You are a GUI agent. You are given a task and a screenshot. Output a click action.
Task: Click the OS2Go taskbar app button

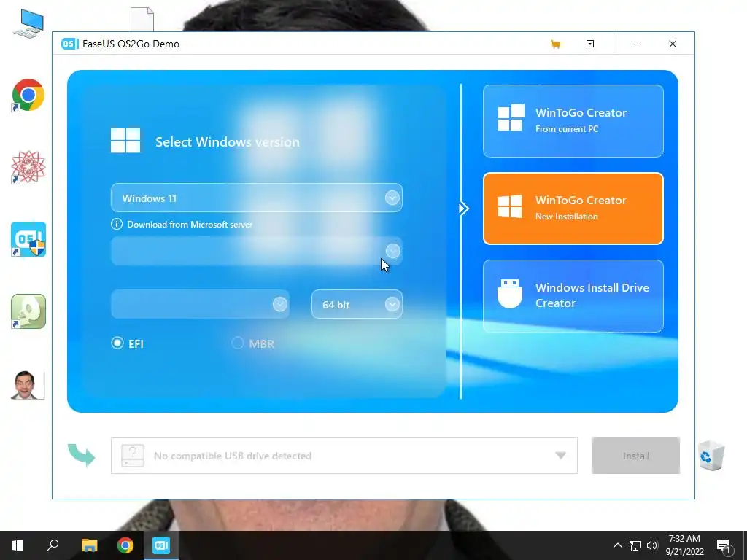pyautogui.click(x=161, y=545)
